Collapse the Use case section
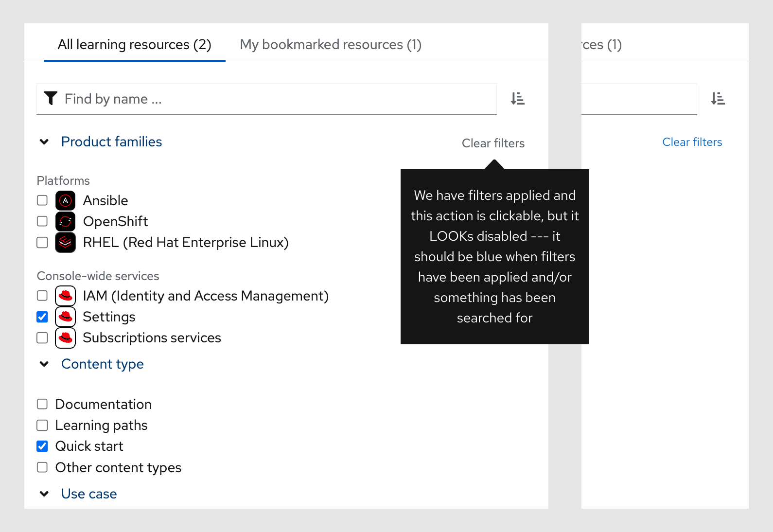The height and width of the screenshot is (532, 773). [44, 494]
